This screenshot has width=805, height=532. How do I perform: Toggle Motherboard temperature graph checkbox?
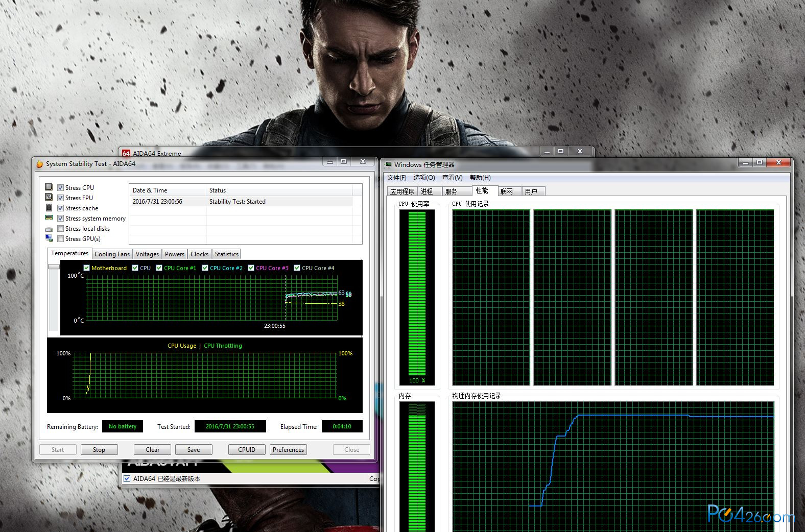click(86, 268)
